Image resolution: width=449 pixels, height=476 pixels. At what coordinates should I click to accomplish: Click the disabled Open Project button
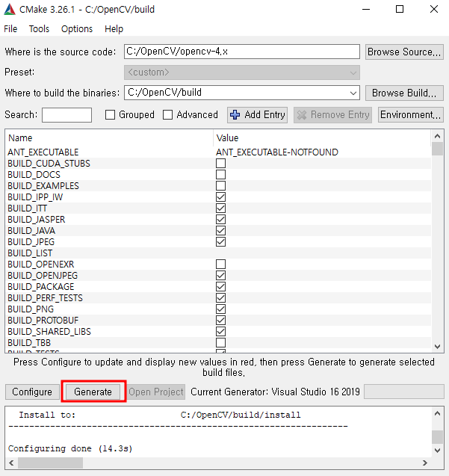(156, 392)
